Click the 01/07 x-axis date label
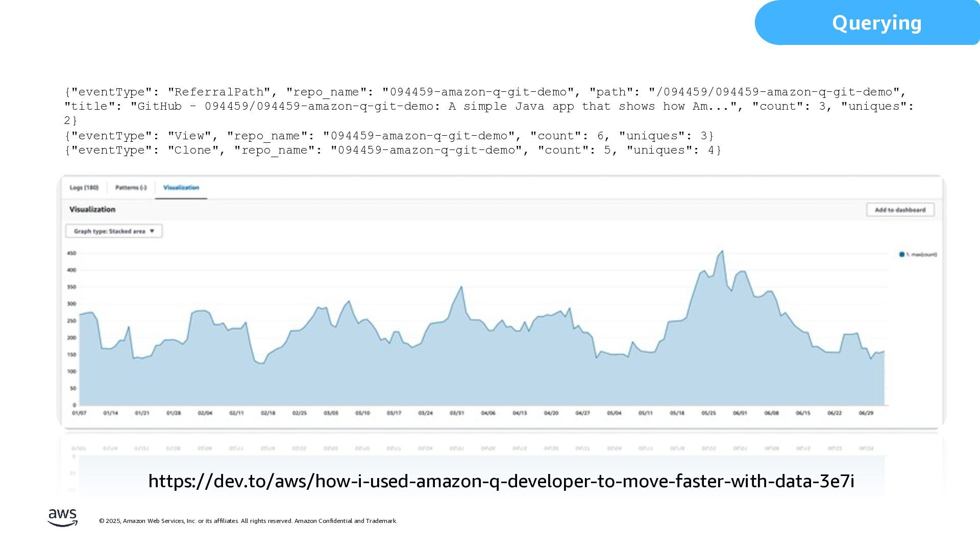Image resolution: width=980 pixels, height=551 pixels. (x=79, y=413)
